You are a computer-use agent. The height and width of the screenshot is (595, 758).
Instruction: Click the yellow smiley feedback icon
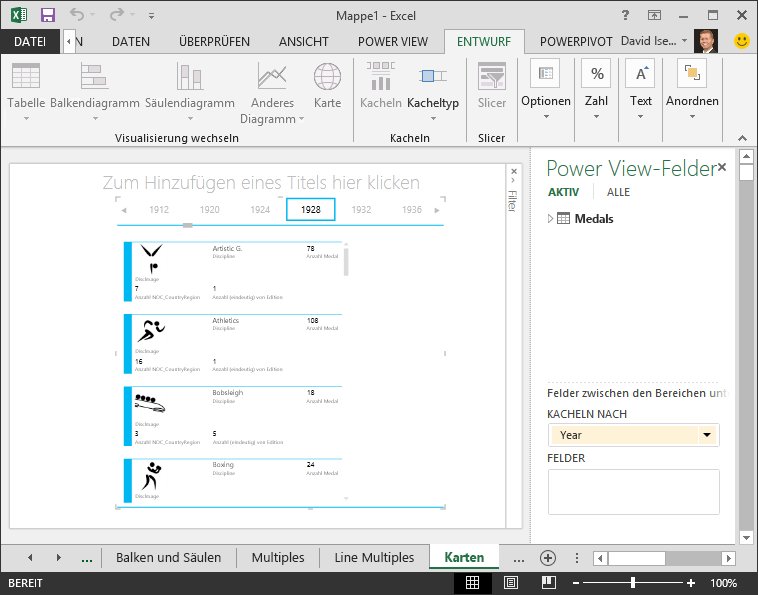pyautogui.click(x=742, y=41)
